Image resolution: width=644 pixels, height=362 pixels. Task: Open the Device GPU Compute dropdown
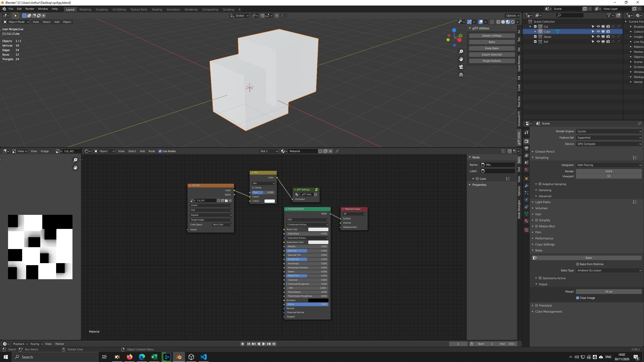(609, 144)
